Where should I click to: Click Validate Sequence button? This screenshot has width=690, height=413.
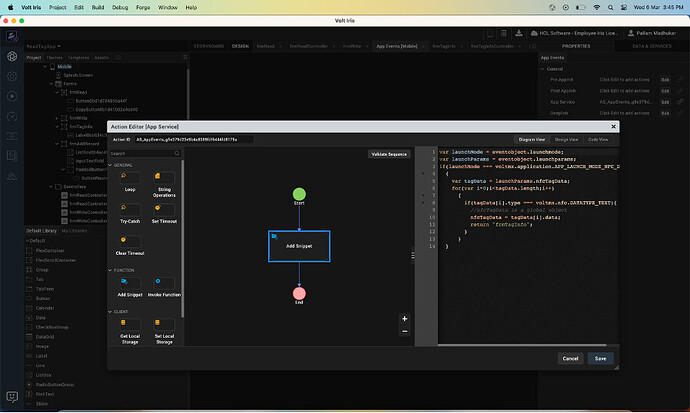[x=389, y=154]
